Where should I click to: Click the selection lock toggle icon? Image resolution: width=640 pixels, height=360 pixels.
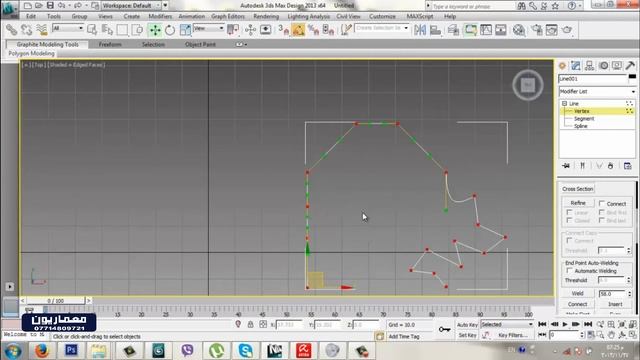coord(250,324)
